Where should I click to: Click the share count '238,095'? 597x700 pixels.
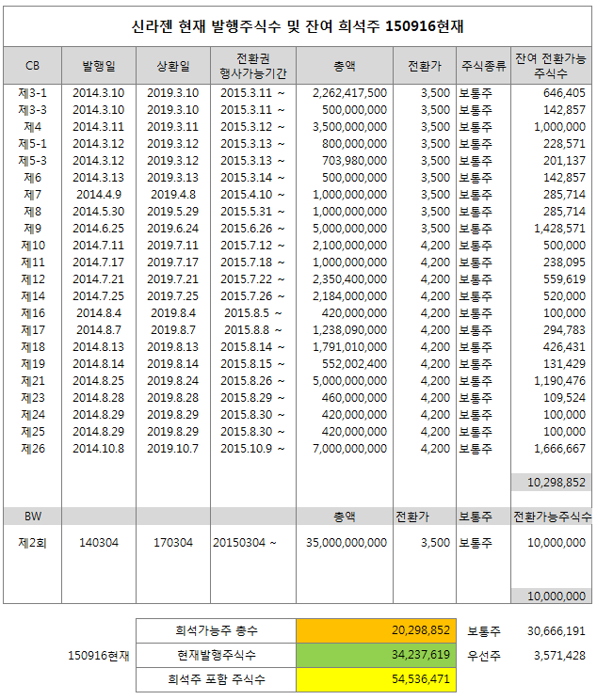(x=564, y=262)
